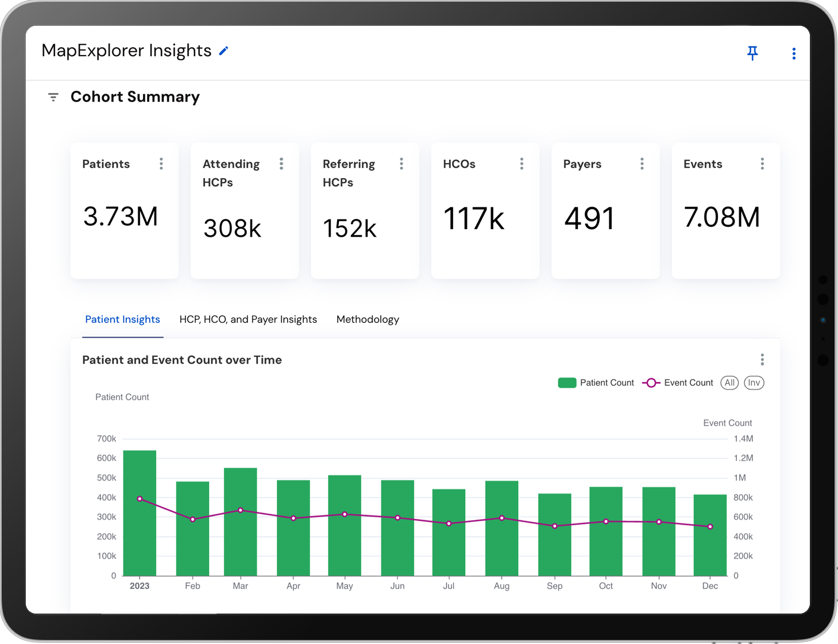838x644 pixels.
Task: Click the 117k HCOs value
Action: [x=474, y=219]
